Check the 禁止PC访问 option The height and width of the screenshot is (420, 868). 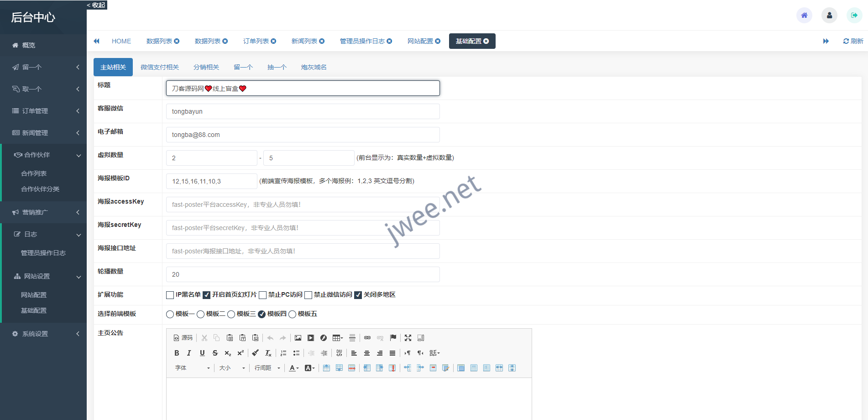click(262, 295)
